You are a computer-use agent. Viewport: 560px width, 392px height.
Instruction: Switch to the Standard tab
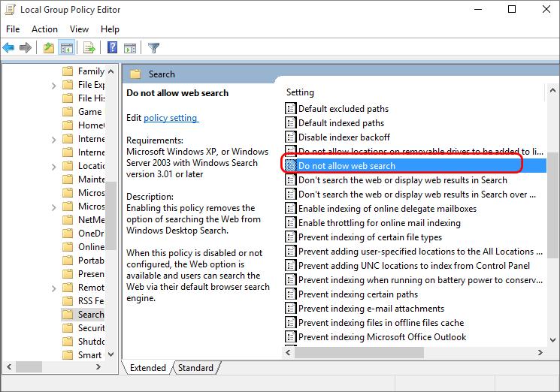(195, 368)
